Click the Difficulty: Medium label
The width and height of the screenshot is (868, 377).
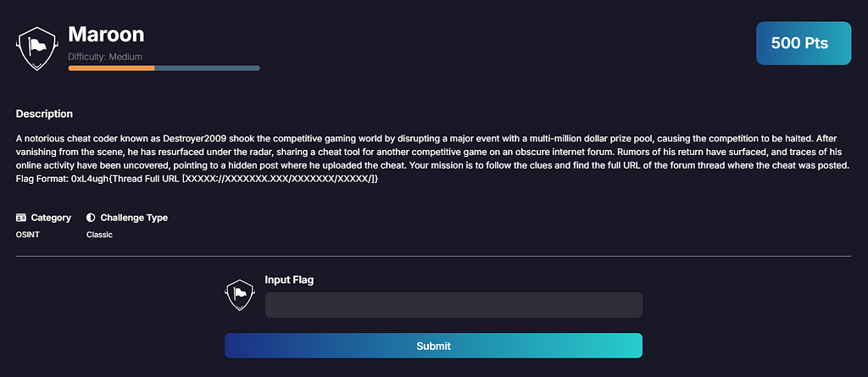(105, 57)
